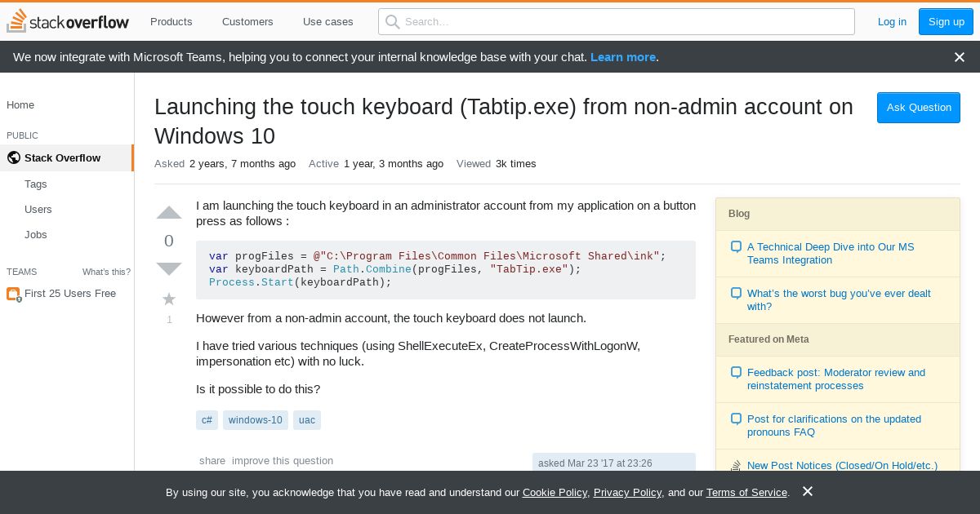The height and width of the screenshot is (514, 980).
Task: Upvote the question
Action: click(169, 214)
